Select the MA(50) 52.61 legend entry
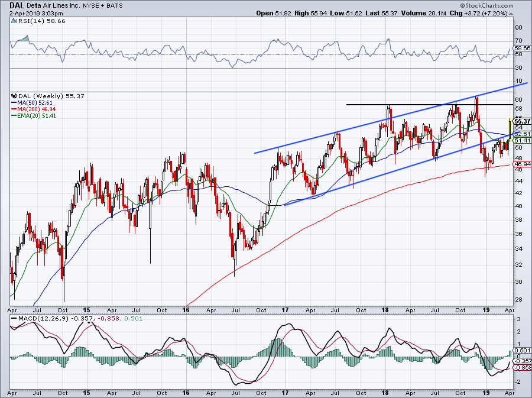This screenshot has width=532, height=398. pos(32,102)
